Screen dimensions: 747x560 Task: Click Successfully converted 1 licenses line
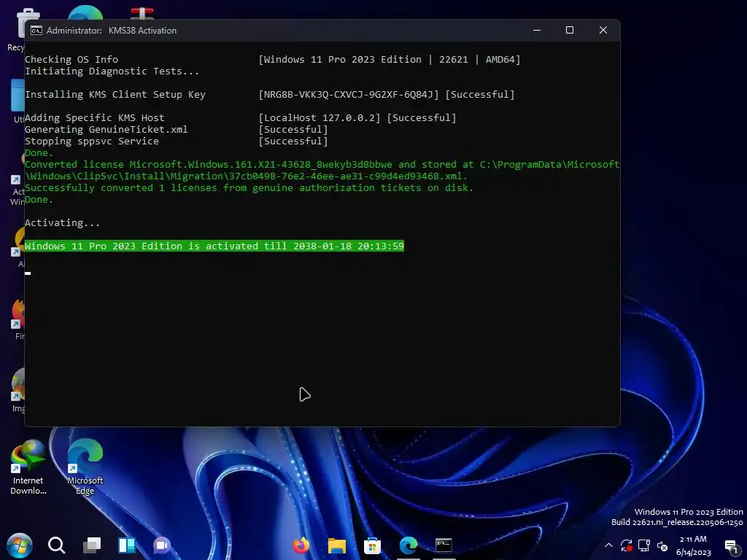click(x=249, y=187)
